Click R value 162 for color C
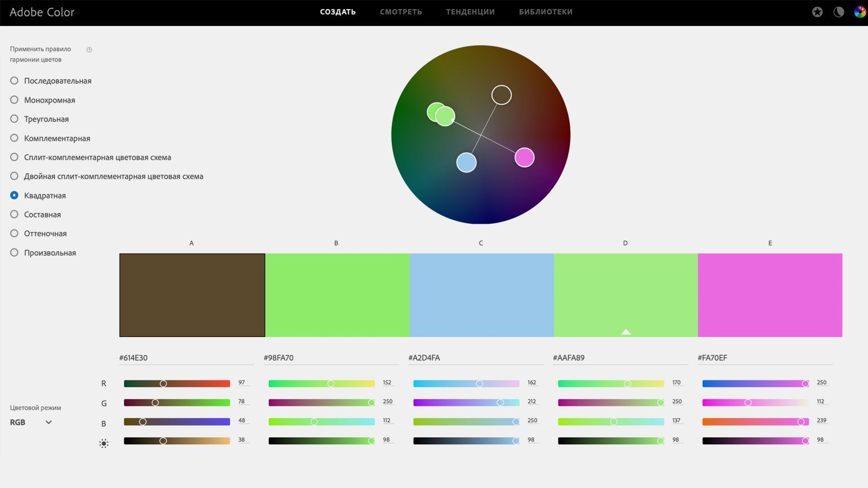The image size is (868, 488). coord(532,383)
